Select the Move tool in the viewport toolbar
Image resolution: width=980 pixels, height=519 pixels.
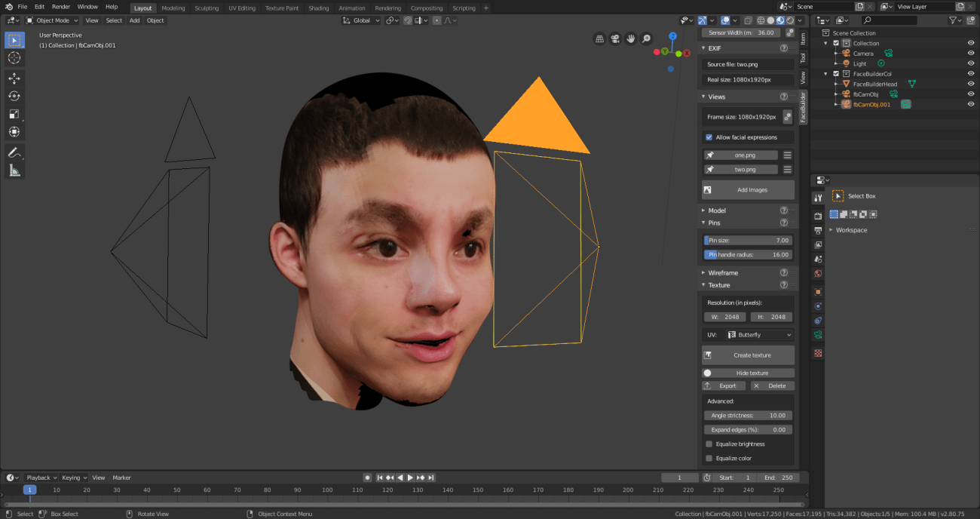[14, 78]
